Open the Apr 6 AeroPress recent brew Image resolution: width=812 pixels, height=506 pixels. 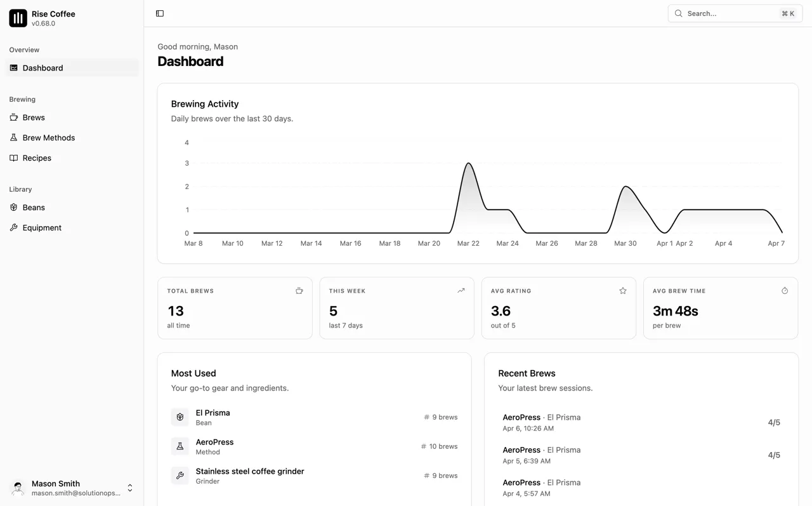[641, 422]
